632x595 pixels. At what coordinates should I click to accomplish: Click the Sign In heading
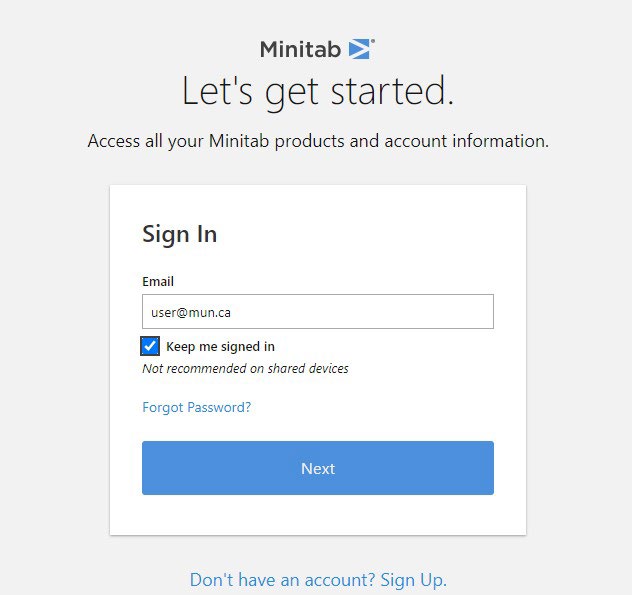tap(180, 234)
